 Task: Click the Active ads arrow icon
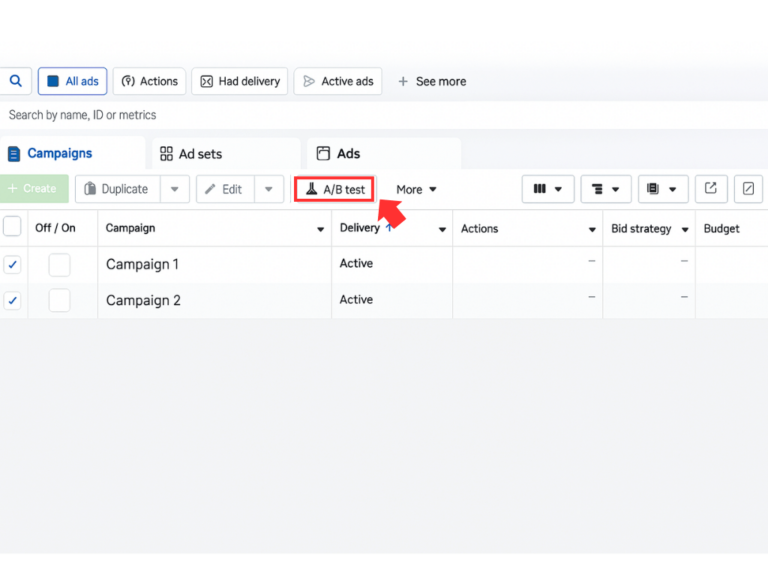(x=309, y=81)
